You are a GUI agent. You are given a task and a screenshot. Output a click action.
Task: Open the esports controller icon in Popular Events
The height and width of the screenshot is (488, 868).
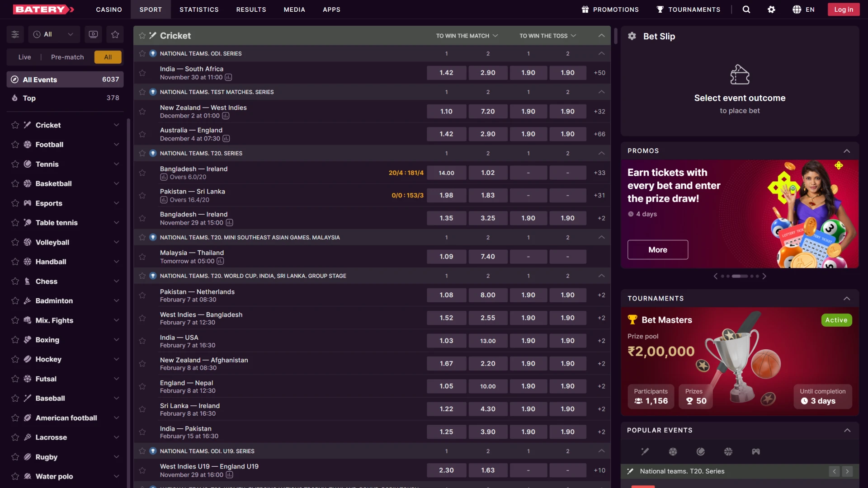pos(756,451)
